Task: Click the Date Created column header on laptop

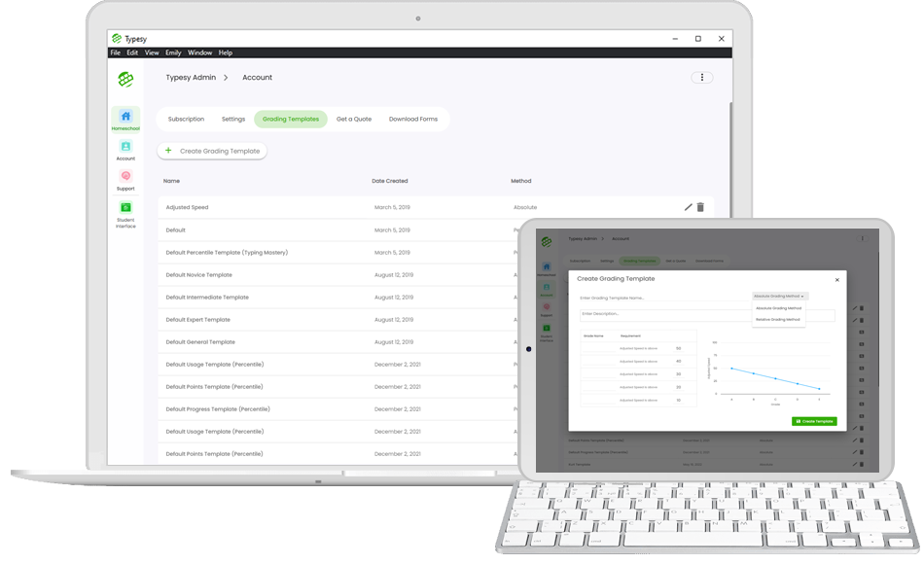Action: pyautogui.click(x=389, y=181)
